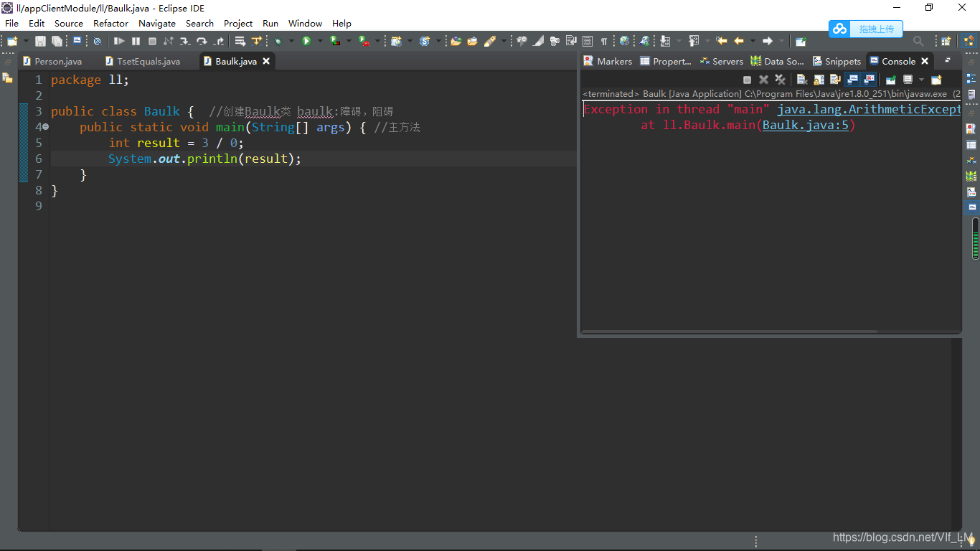Click Remove All Terminated Launches icon

point(781,80)
